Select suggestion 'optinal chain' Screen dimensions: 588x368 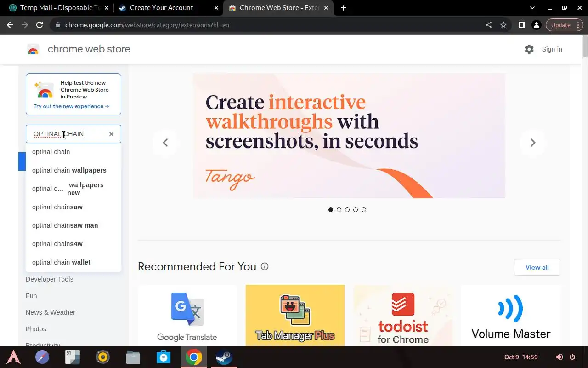coord(73,152)
